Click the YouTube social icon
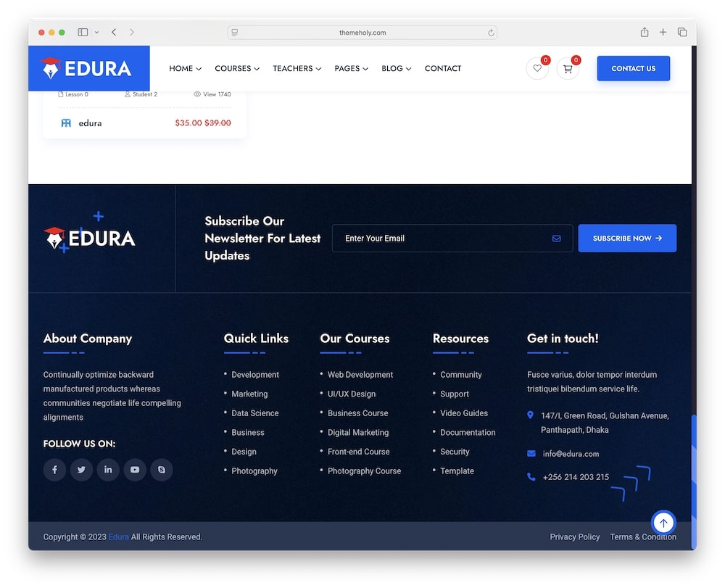725x588 pixels. [135, 470]
